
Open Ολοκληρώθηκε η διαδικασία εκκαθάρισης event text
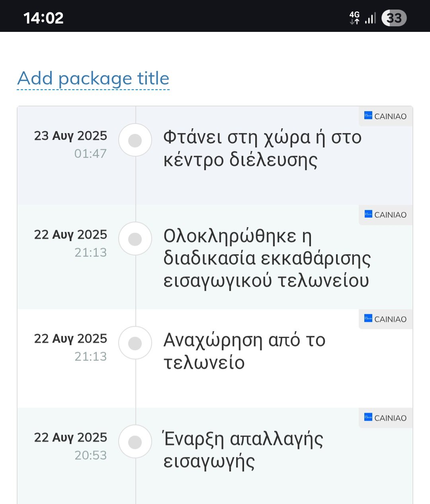(267, 258)
